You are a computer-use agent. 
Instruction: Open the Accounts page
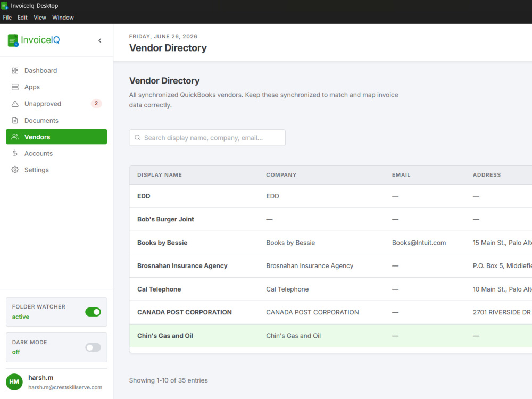coord(56,153)
